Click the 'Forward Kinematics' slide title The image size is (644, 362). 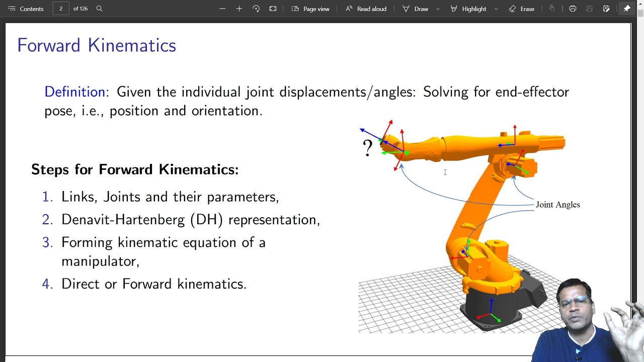[x=97, y=45]
